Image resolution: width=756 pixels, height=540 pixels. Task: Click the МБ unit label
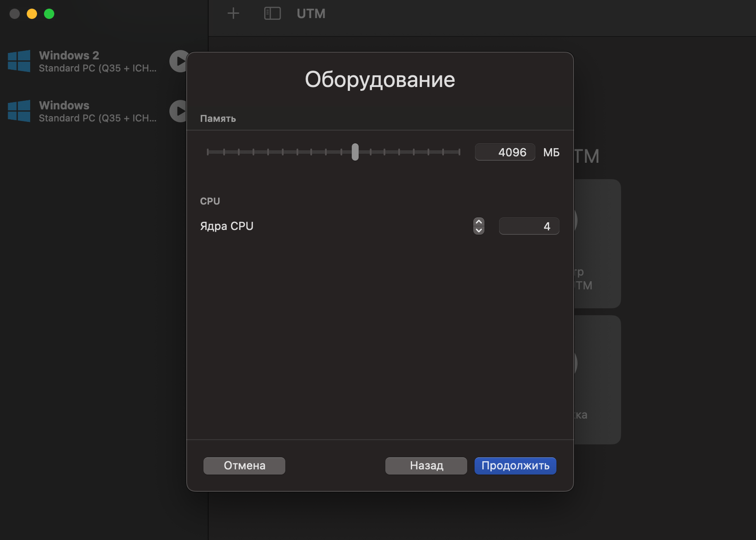pos(551,152)
